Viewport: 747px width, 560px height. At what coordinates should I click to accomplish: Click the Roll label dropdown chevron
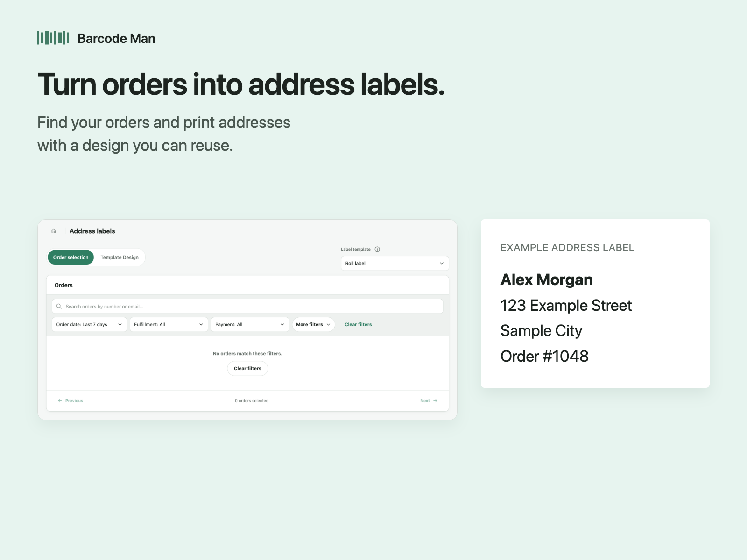tap(442, 264)
